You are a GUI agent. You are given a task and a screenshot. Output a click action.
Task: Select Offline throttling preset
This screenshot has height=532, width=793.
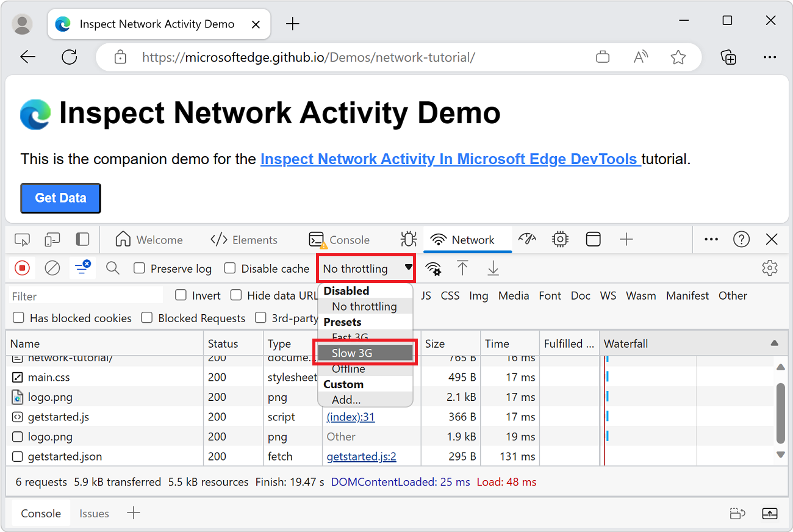[x=365, y=369]
